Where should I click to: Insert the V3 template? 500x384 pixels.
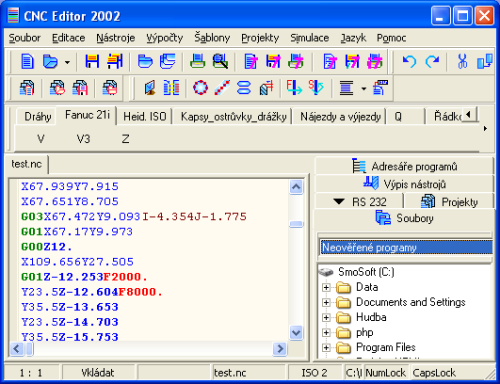83,139
